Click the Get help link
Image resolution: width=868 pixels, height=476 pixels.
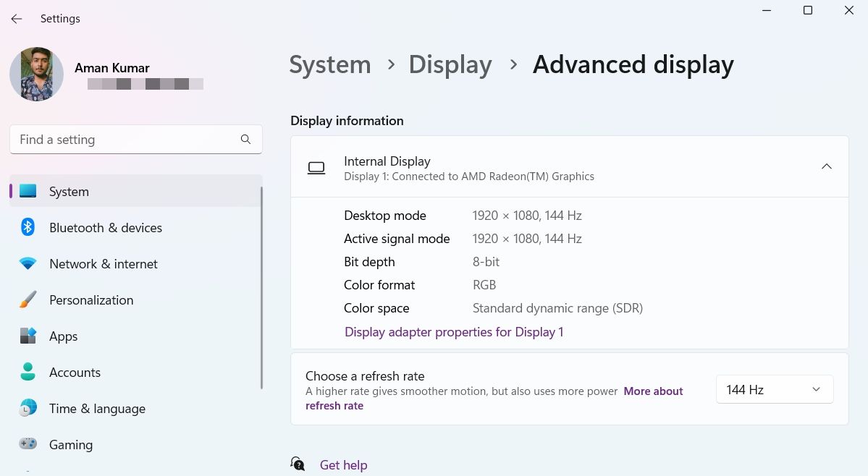[x=343, y=465]
